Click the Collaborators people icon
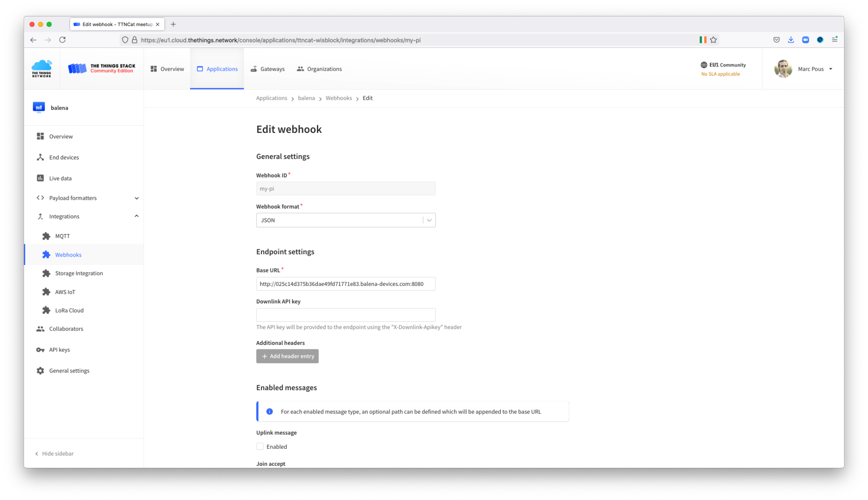868x500 pixels. [40, 329]
